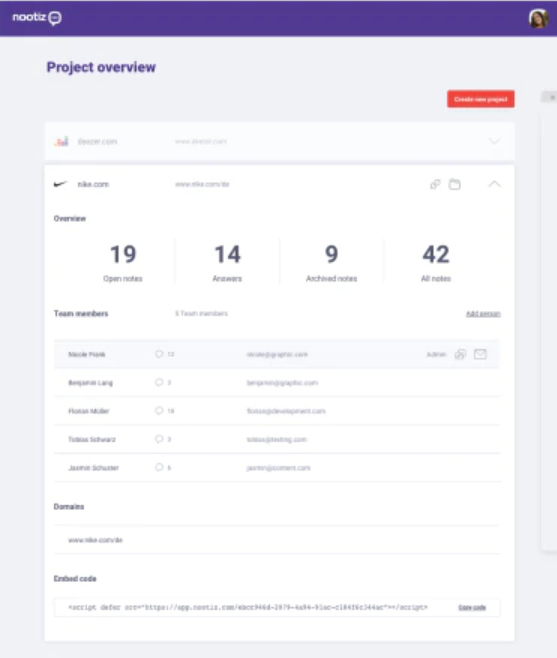Select the 14 Answers stat

click(227, 262)
